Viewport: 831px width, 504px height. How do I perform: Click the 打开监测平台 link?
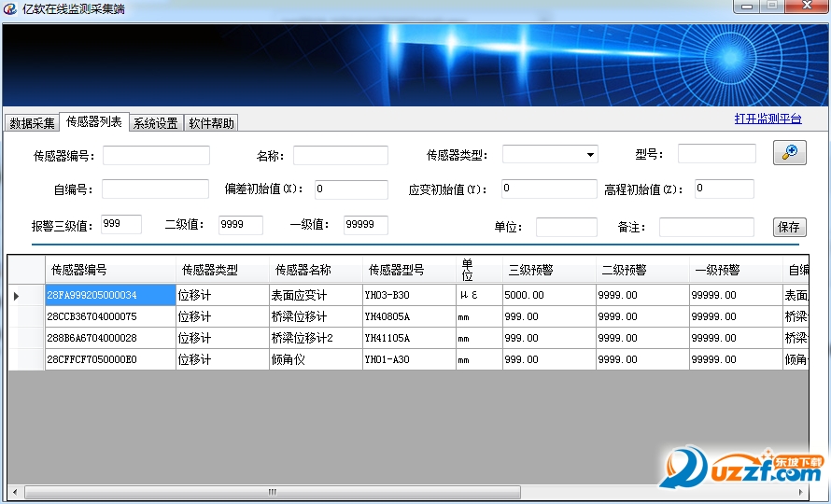[x=768, y=119]
